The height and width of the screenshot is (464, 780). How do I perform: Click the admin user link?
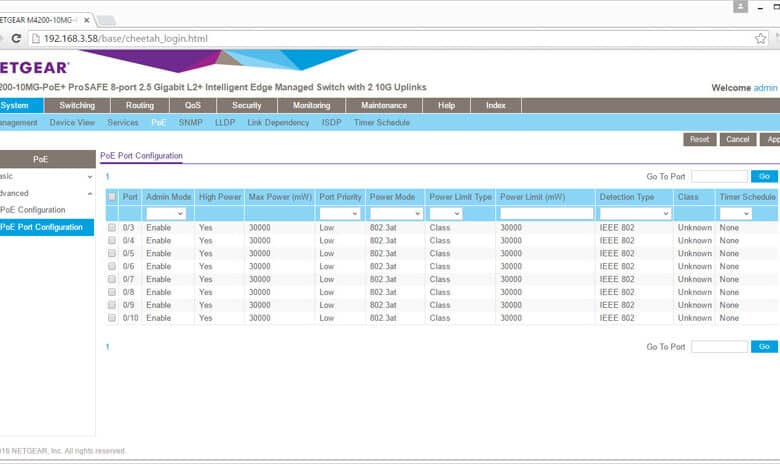[x=765, y=88]
